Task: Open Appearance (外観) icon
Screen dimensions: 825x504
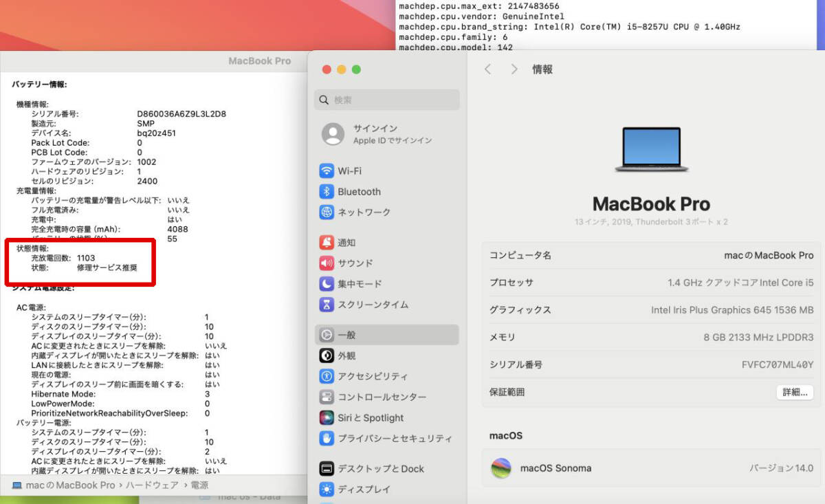Action: click(x=327, y=355)
